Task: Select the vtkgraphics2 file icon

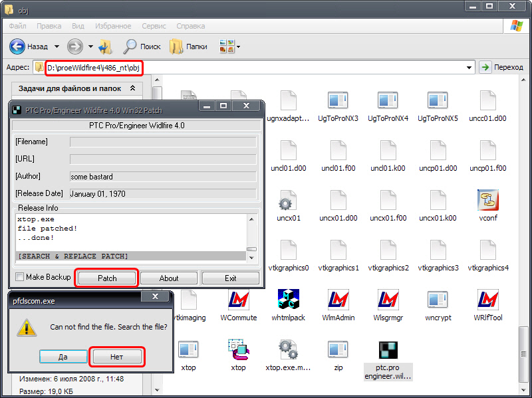Action: pos(388,250)
